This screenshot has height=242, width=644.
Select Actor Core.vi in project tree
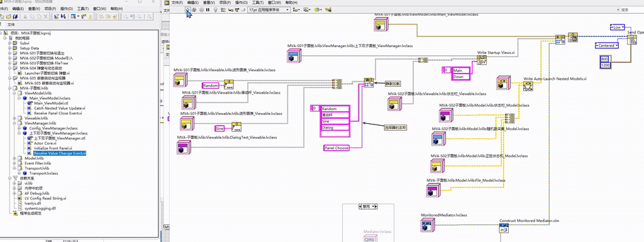(45, 143)
